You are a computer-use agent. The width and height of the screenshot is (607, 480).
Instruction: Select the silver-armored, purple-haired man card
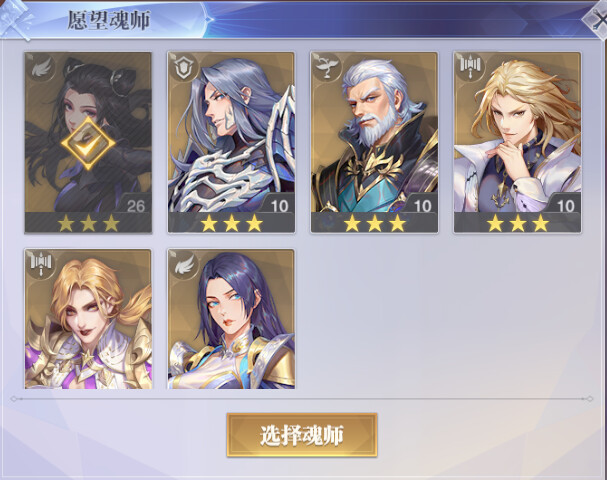[231, 142]
